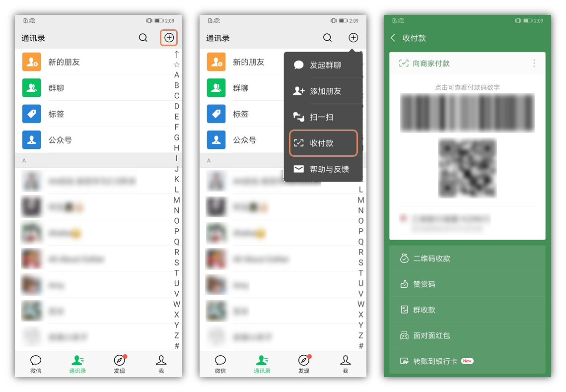Open 群聊 in the left phone

94,88
